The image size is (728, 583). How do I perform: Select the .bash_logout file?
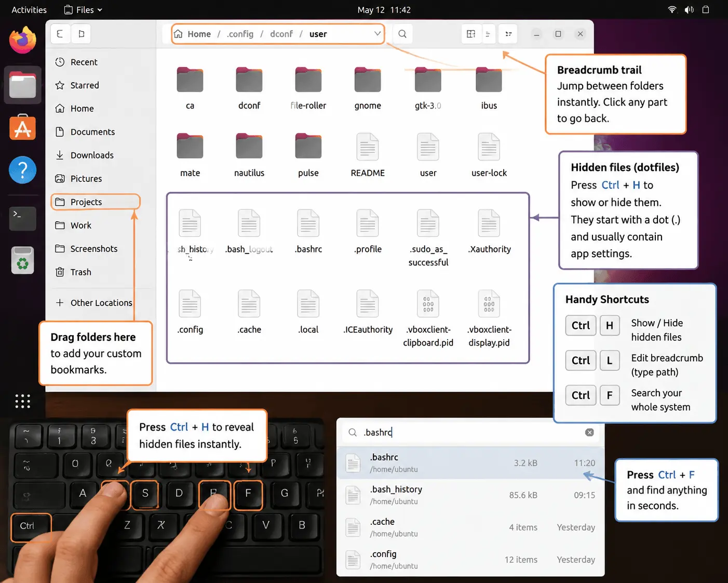[249, 231]
